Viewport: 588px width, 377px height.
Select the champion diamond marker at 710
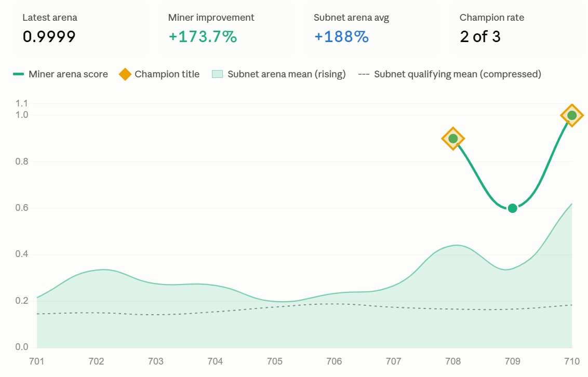[572, 115]
